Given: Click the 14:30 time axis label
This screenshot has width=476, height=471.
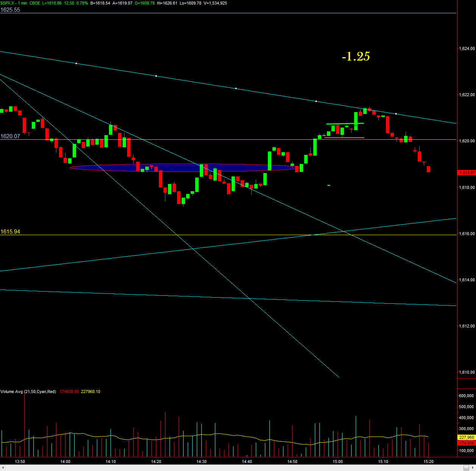Looking at the screenshot, I should (x=202, y=462).
